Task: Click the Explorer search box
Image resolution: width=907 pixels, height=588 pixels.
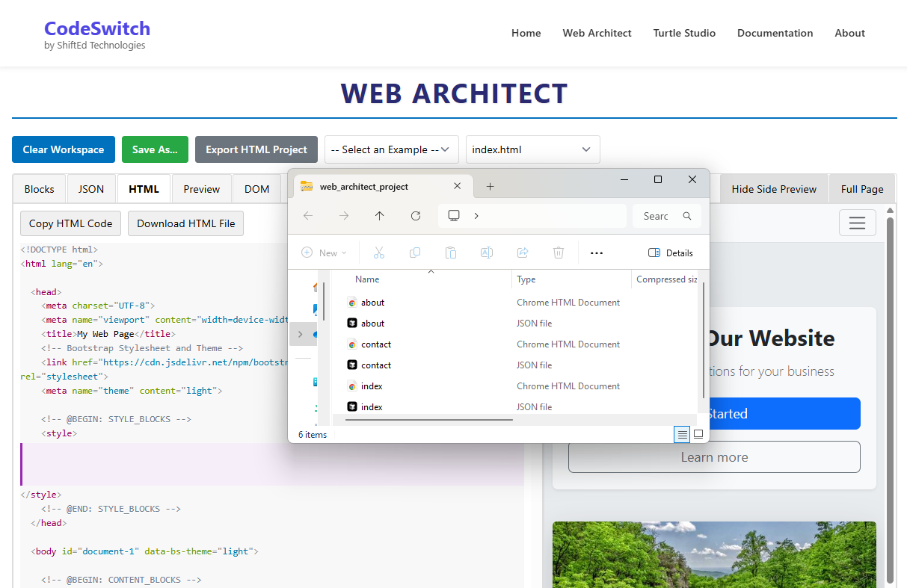Action: [x=667, y=216]
